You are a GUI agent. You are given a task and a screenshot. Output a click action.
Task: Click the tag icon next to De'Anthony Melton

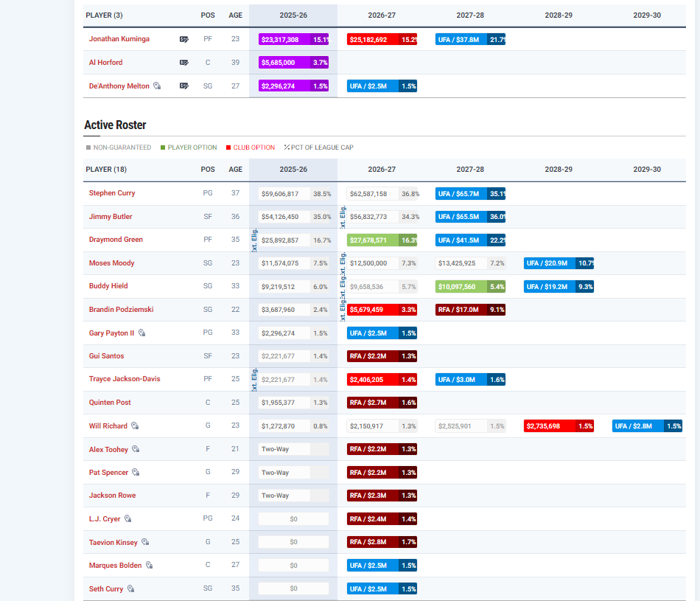[157, 86]
